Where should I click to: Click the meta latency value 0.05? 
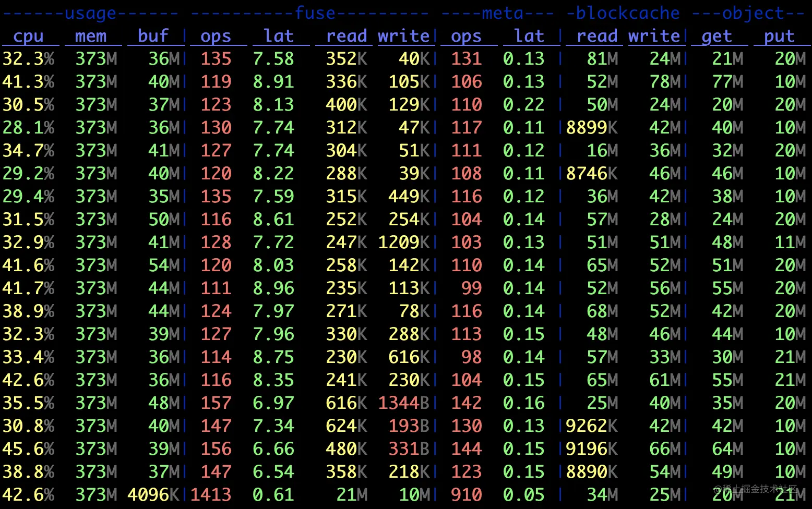tap(524, 495)
